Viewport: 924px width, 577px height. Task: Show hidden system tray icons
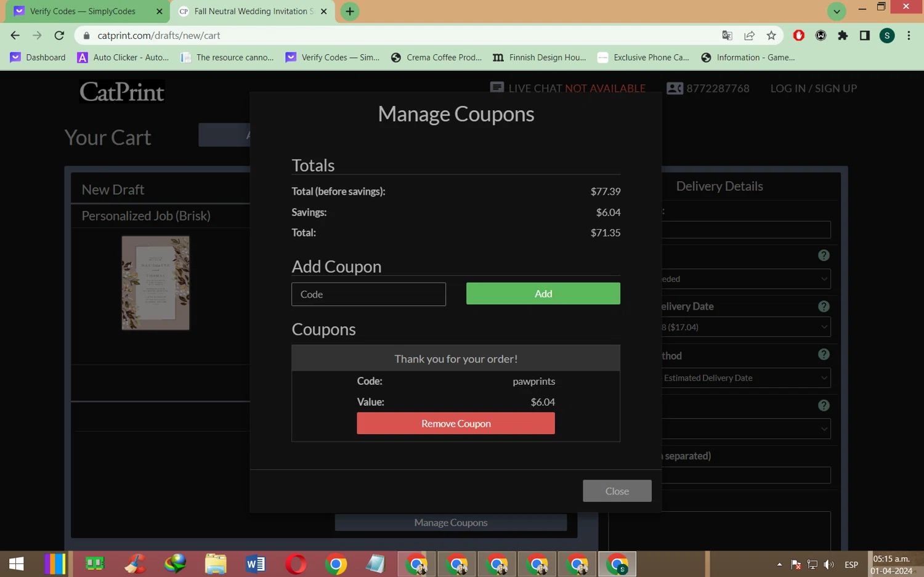point(779,565)
